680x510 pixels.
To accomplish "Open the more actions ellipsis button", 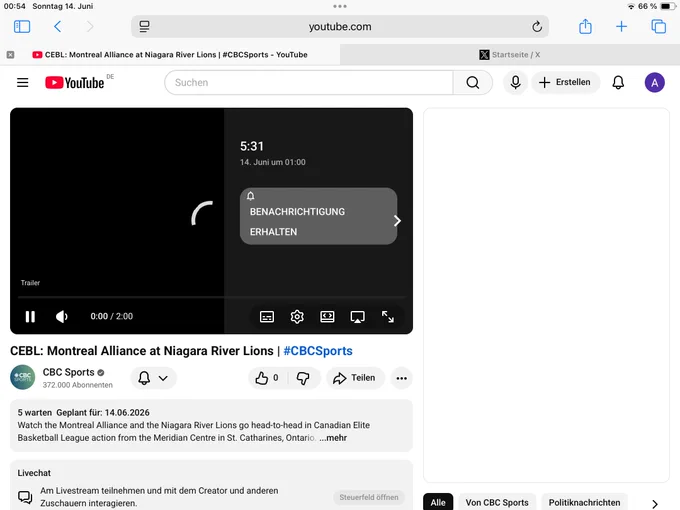I will tap(402, 378).
